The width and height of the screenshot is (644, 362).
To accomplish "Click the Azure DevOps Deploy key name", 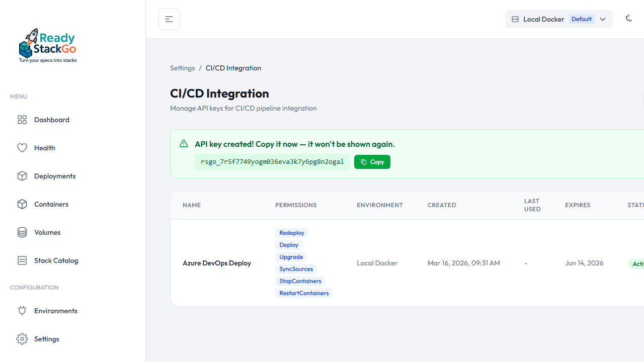I will point(217,263).
